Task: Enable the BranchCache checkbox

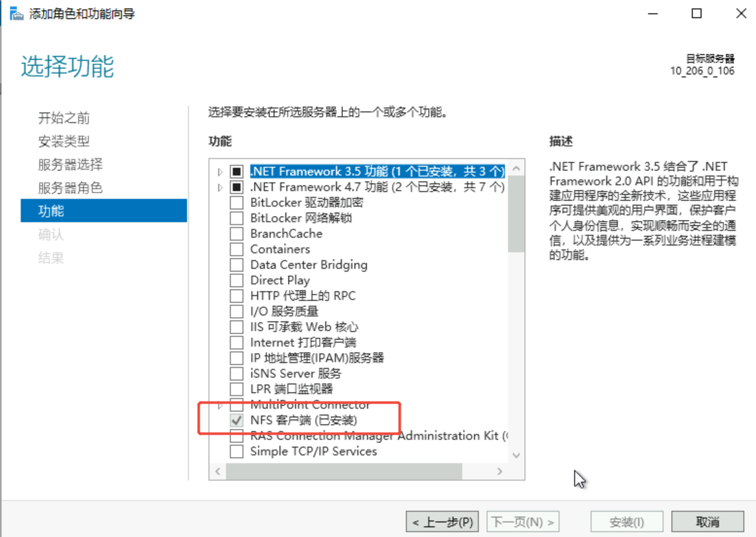Action: 237,234
